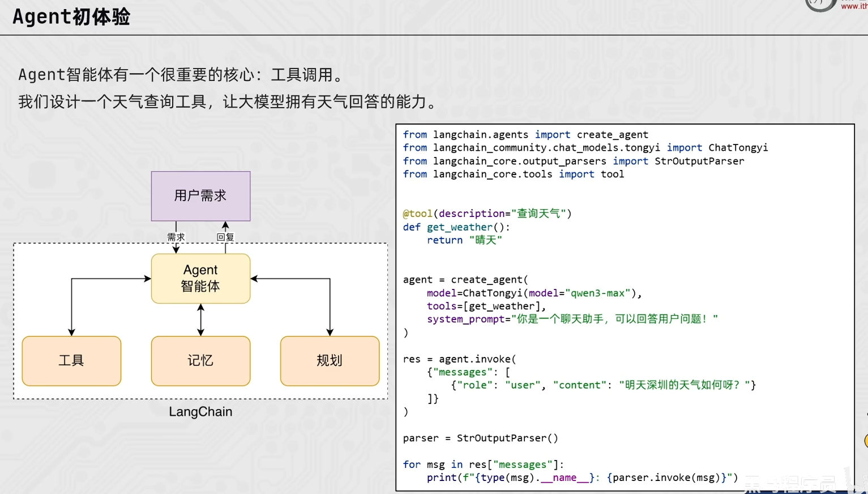This screenshot has width=868, height=494.
Task: Click the 规划 orange box
Action: click(330, 361)
